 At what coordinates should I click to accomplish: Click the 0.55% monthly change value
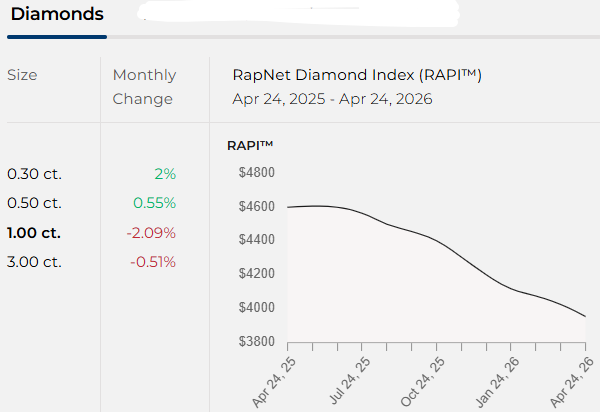(155, 203)
